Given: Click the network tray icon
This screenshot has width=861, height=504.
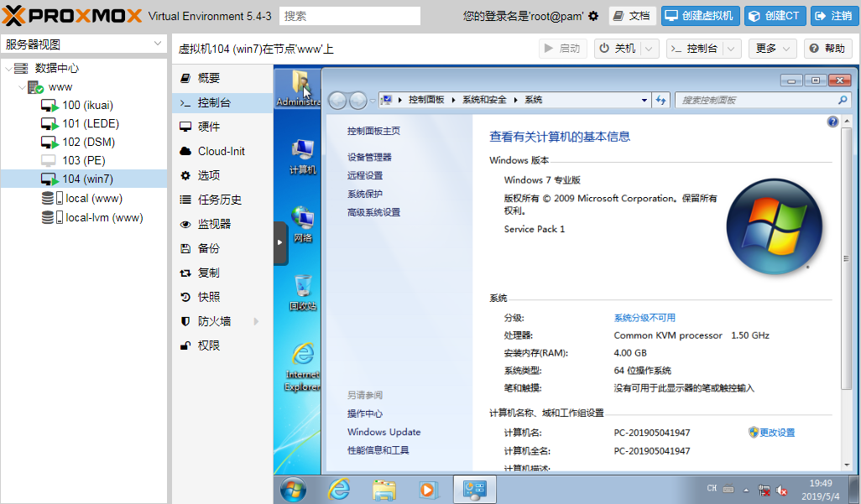Looking at the screenshot, I should (764, 491).
